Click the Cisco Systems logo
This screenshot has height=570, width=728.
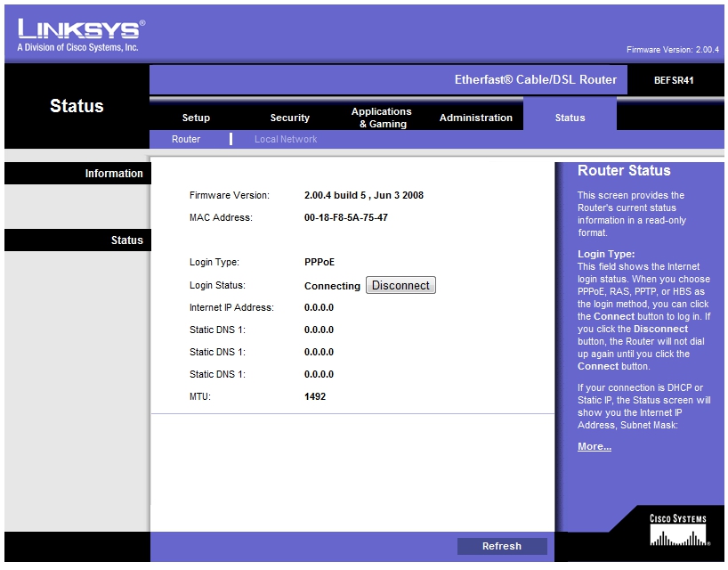pos(678,531)
